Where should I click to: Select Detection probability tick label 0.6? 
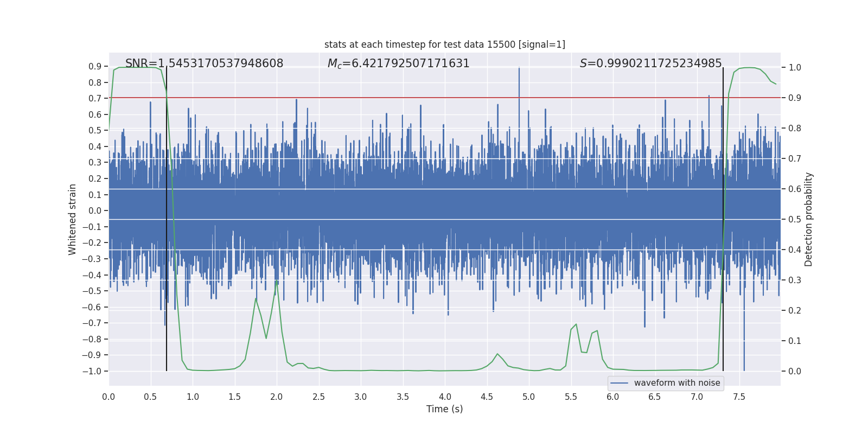[x=795, y=189]
